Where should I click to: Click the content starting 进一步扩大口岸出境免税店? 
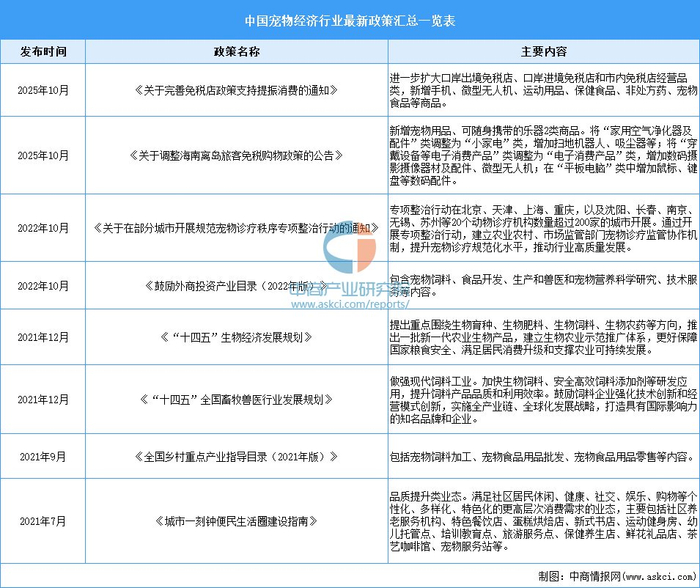[x=543, y=90]
